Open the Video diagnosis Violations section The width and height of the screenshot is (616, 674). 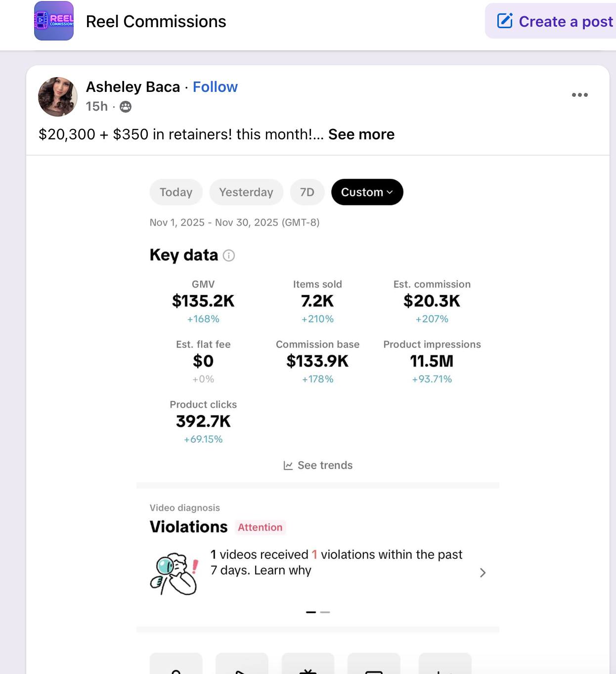pyautogui.click(x=188, y=526)
